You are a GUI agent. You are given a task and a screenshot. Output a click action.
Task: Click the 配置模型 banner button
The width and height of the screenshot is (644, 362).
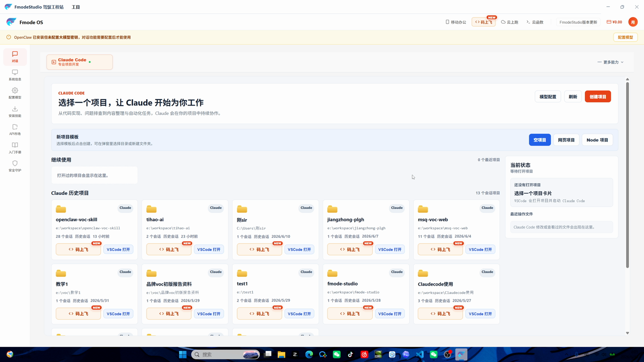click(625, 37)
